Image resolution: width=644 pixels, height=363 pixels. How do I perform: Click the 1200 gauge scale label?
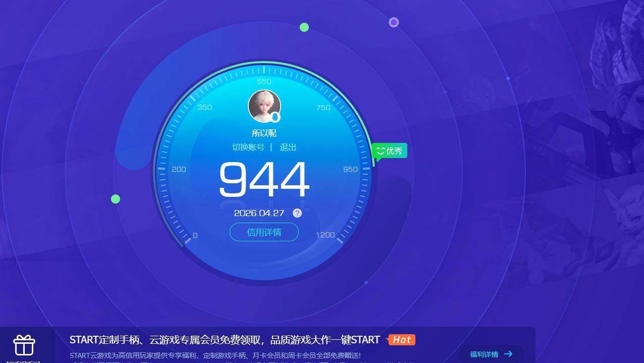[x=325, y=235]
